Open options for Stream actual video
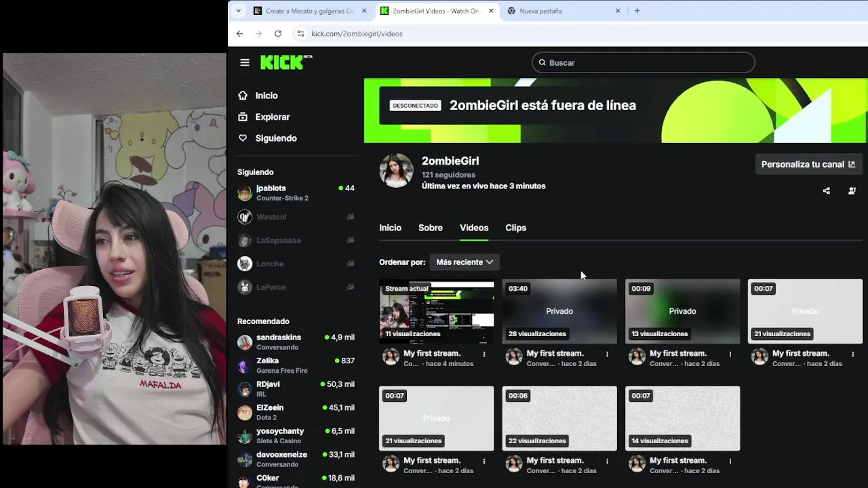This screenshot has height=488, width=868. click(484, 354)
